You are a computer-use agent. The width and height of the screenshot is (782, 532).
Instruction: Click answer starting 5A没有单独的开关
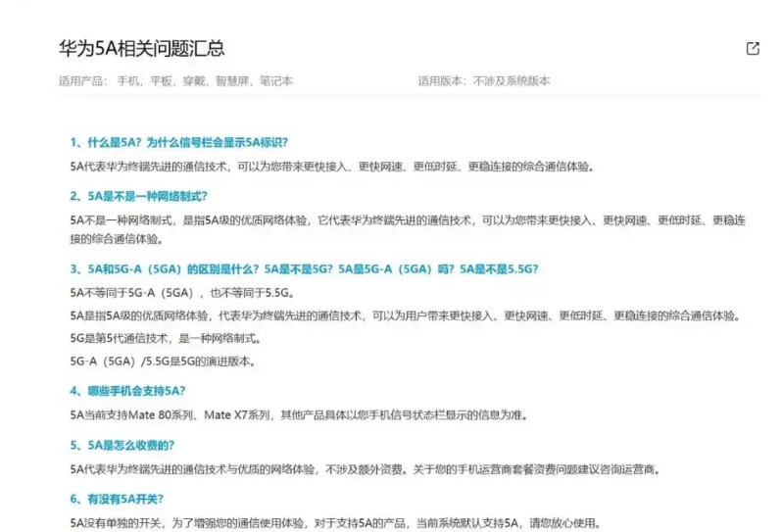335,523
